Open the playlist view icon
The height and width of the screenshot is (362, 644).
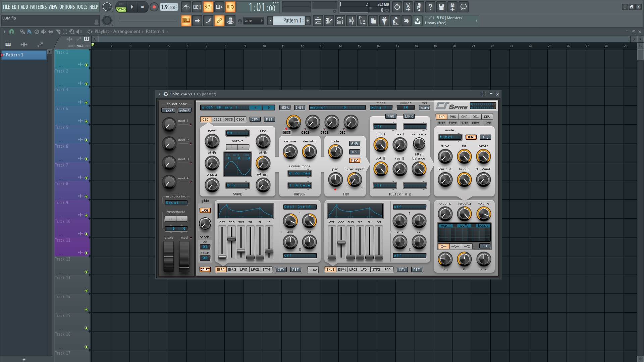[x=318, y=21]
